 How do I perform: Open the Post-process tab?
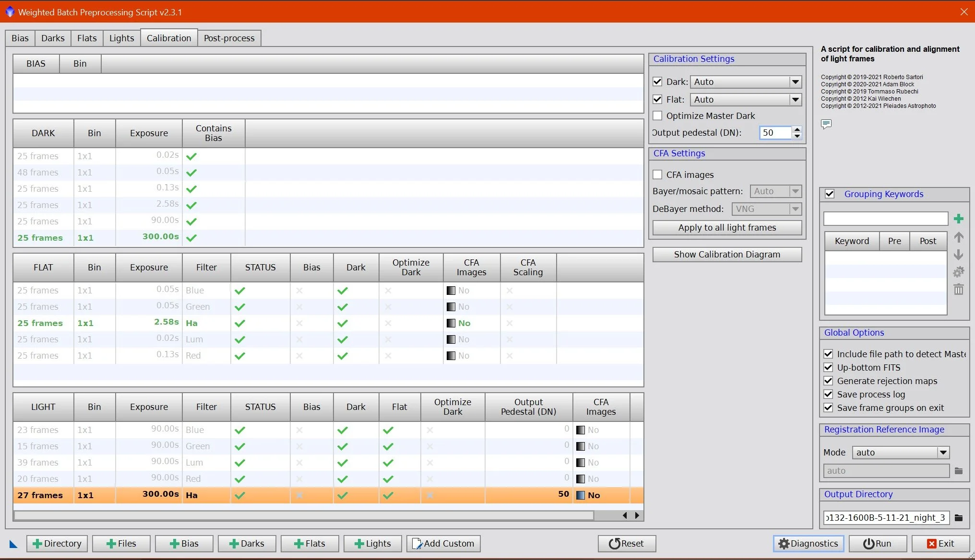(x=229, y=38)
